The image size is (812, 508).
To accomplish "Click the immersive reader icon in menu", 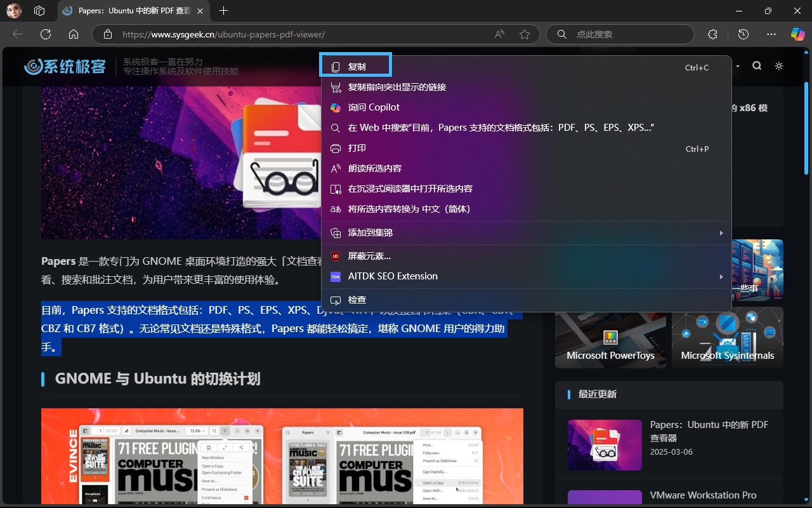I will pyautogui.click(x=336, y=189).
